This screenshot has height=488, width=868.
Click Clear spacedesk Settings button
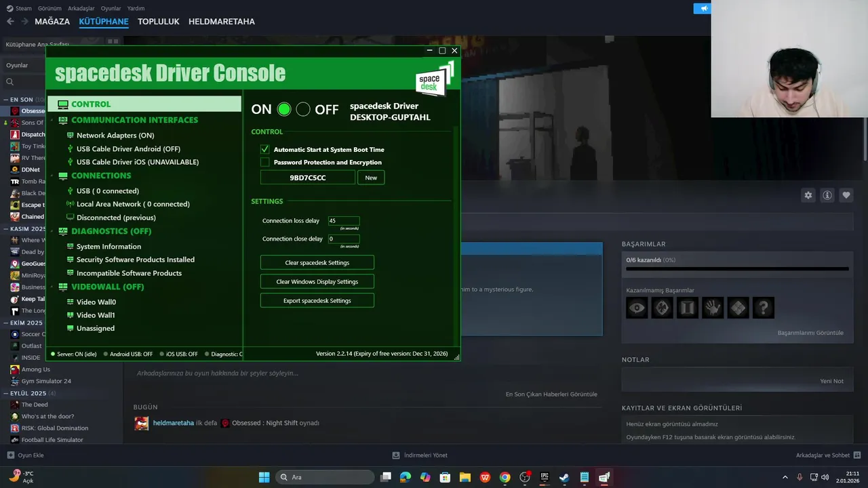(x=317, y=262)
